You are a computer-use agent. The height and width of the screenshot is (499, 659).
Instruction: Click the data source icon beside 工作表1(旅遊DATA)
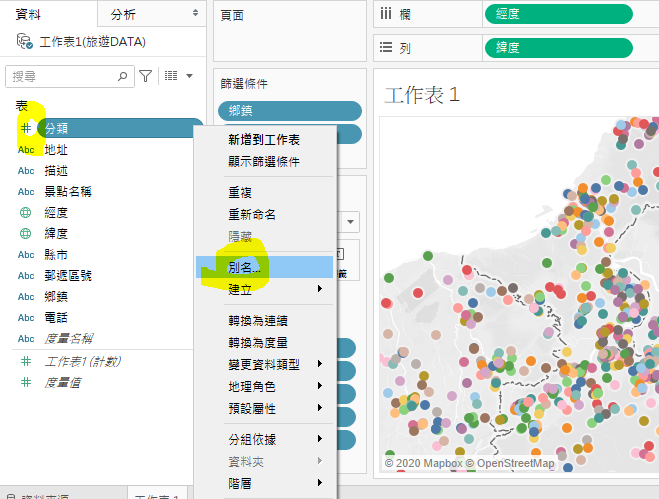24,41
